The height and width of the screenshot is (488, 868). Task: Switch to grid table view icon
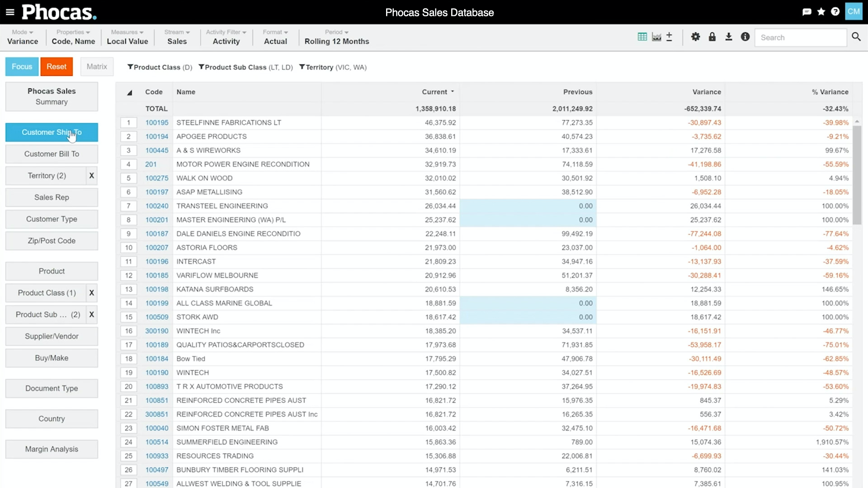642,37
